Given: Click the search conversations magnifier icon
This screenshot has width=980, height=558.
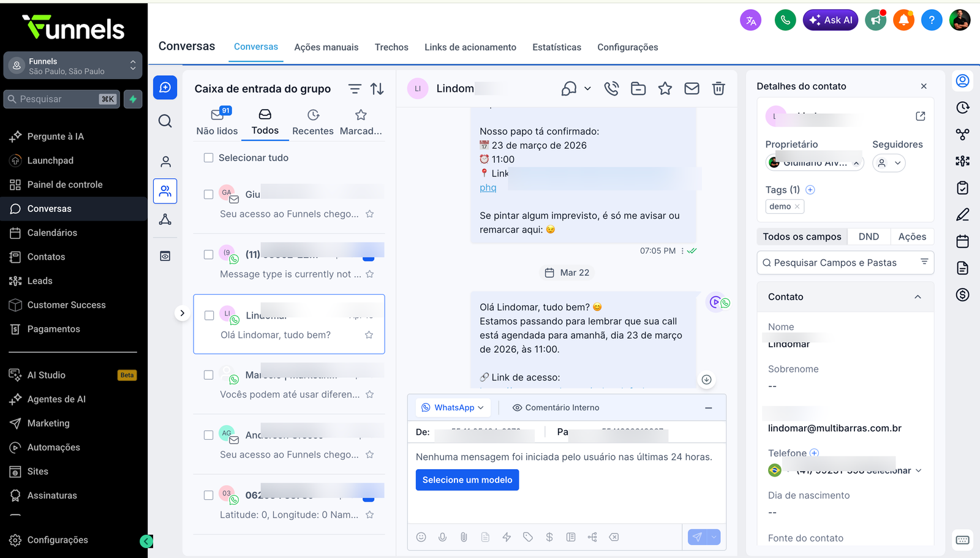Looking at the screenshot, I should [165, 121].
